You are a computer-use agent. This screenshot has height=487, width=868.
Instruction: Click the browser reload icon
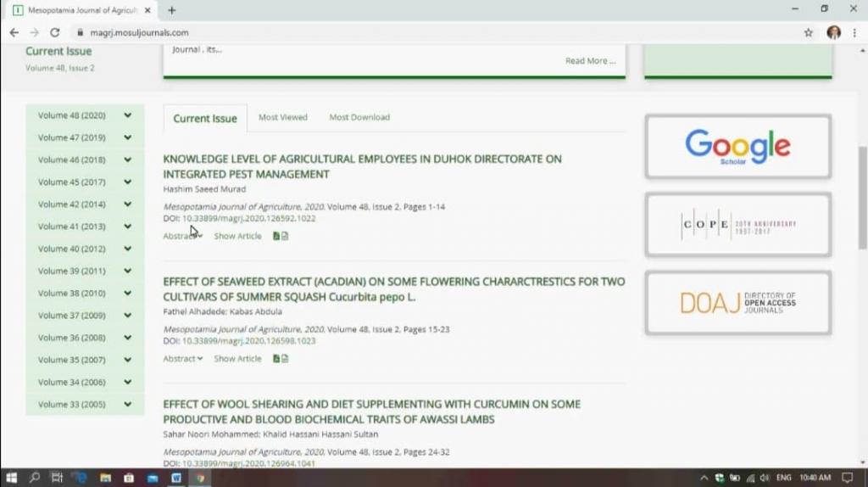tap(55, 32)
